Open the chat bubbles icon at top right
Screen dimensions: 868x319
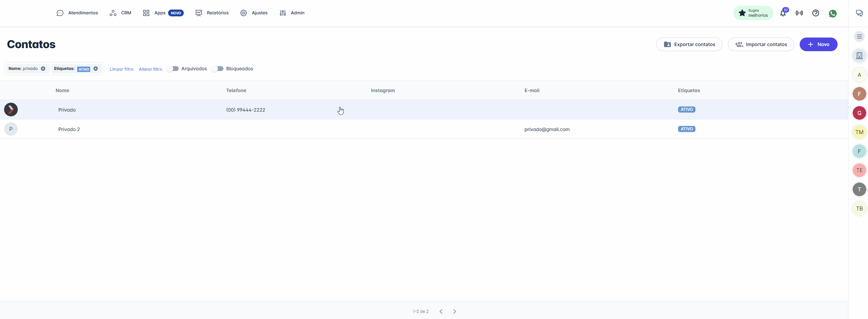(x=859, y=13)
